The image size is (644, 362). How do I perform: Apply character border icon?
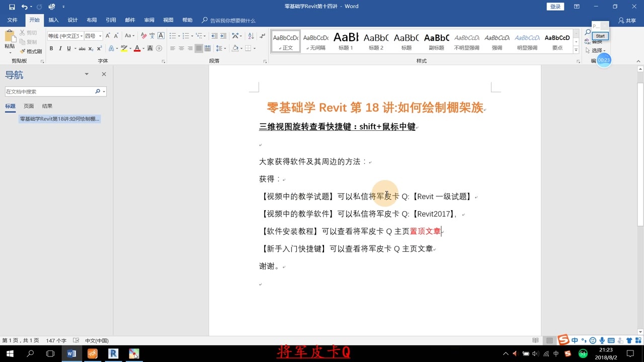161,36
